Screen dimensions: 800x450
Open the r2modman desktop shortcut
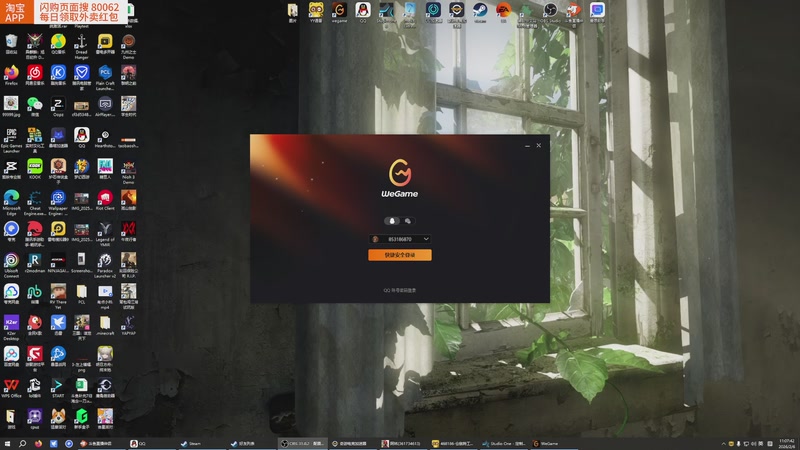[35, 262]
